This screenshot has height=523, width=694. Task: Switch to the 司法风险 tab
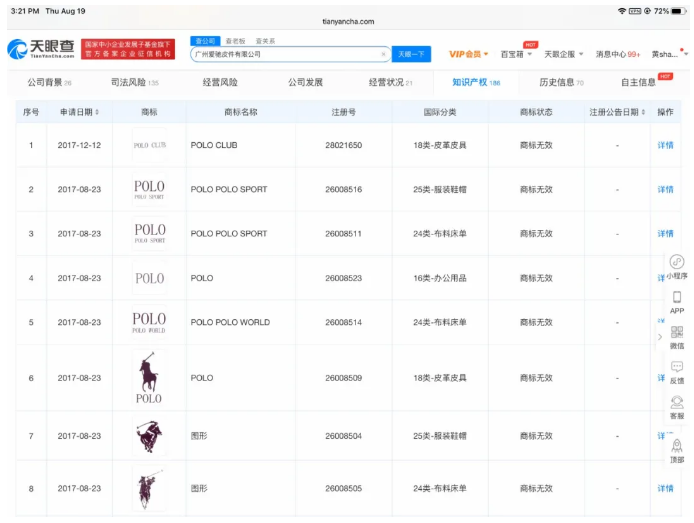tap(134, 82)
